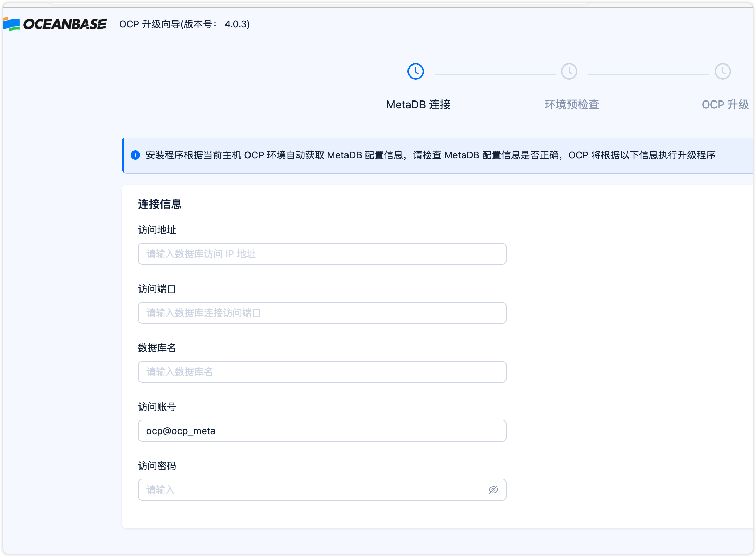Click the OceanBase logo
The width and height of the screenshot is (756, 557).
click(55, 24)
